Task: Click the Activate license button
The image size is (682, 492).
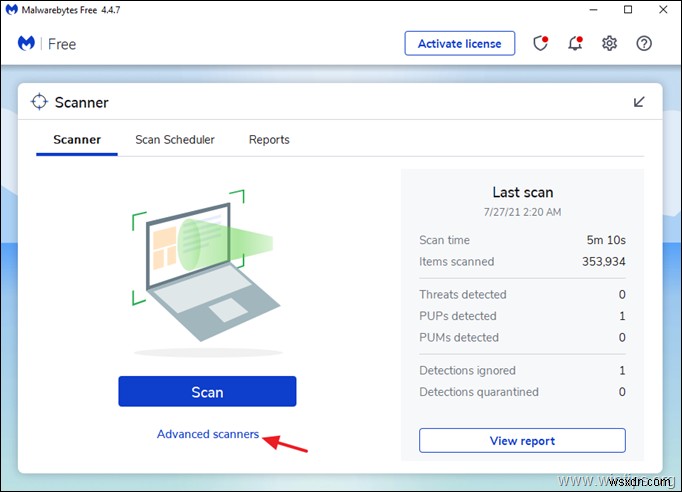Action: [x=460, y=43]
